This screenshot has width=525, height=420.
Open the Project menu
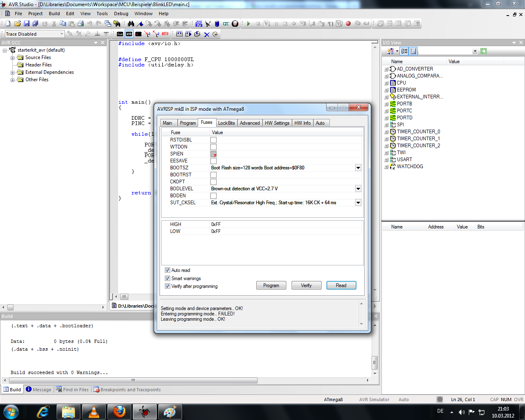coord(35,14)
